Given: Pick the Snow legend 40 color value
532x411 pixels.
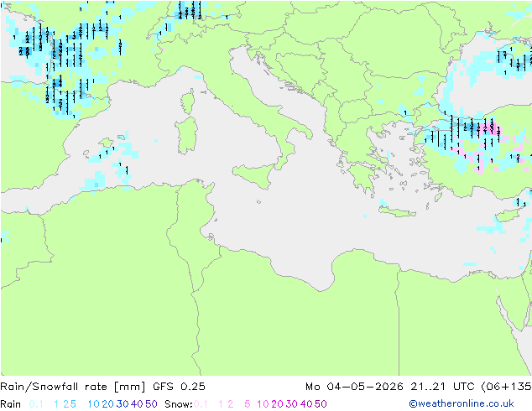Looking at the screenshot, I should coord(306,404).
